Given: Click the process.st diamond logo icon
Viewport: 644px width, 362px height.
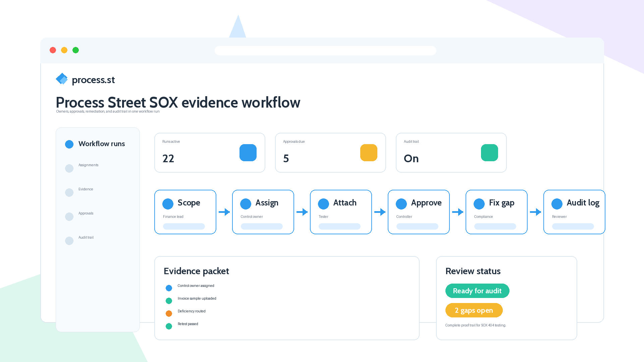Looking at the screenshot, I should [x=62, y=79].
